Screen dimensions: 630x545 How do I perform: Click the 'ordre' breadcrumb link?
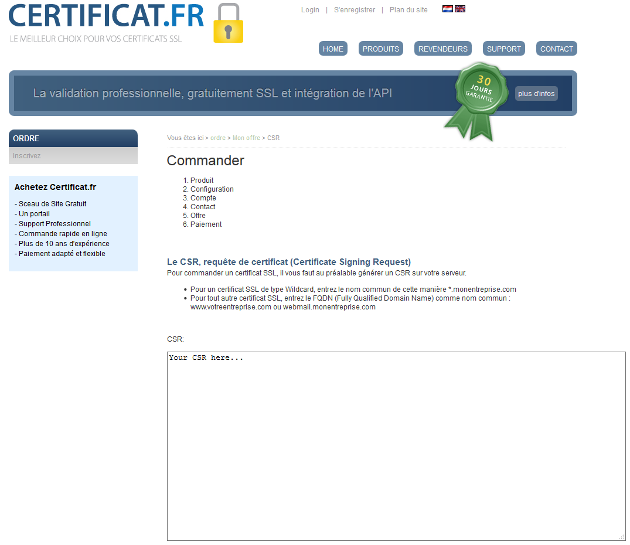pos(218,137)
